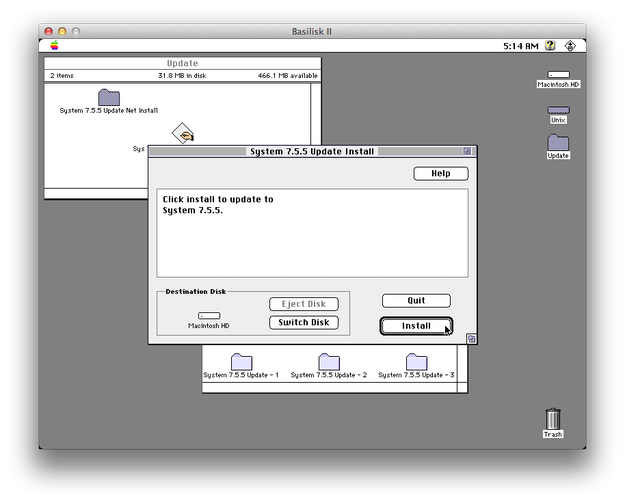Click Install to update the system
The height and width of the screenshot is (503, 625).
point(416,326)
